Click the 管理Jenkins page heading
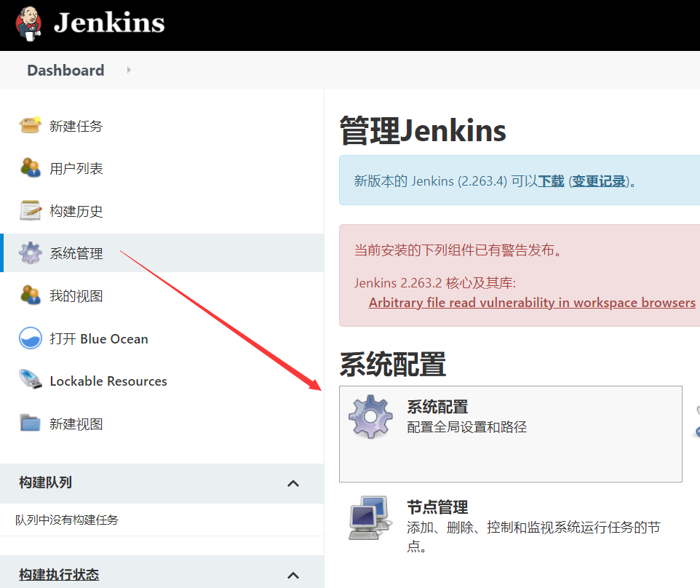700x588 pixels. (423, 130)
